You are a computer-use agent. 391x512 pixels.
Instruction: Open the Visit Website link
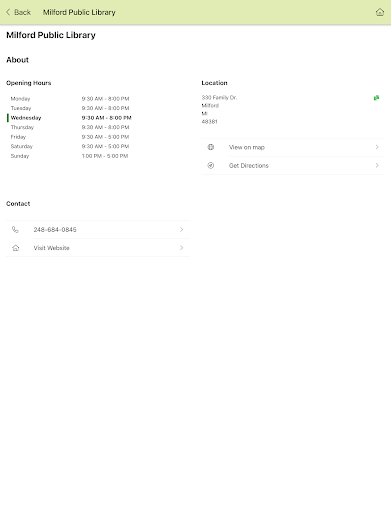98,248
